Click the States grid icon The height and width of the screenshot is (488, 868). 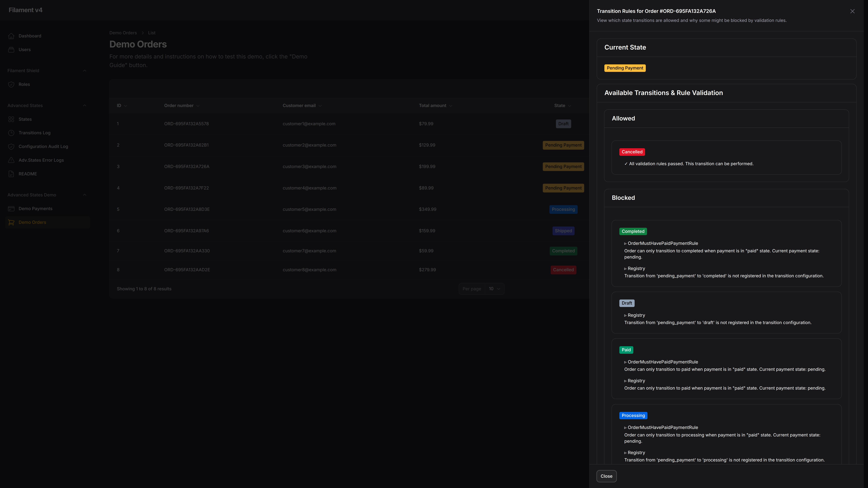[11, 119]
